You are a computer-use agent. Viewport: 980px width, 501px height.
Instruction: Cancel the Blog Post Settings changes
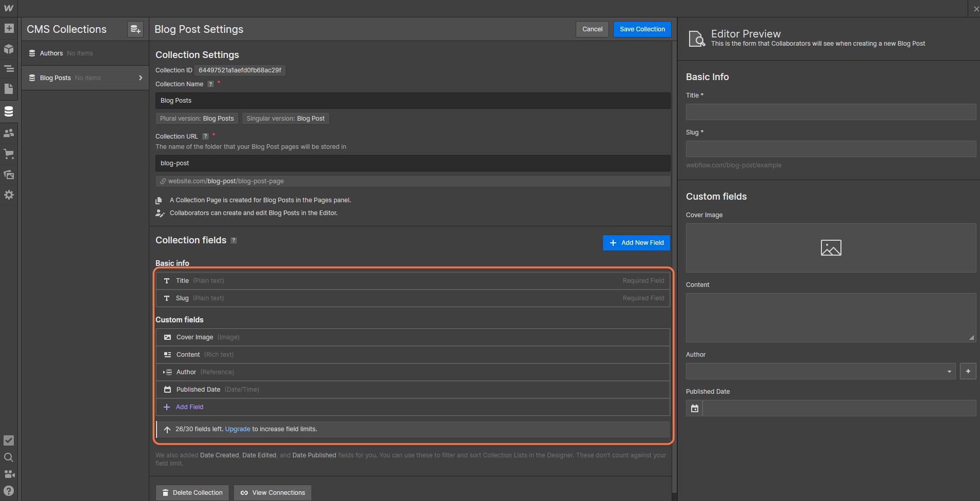click(592, 29)
